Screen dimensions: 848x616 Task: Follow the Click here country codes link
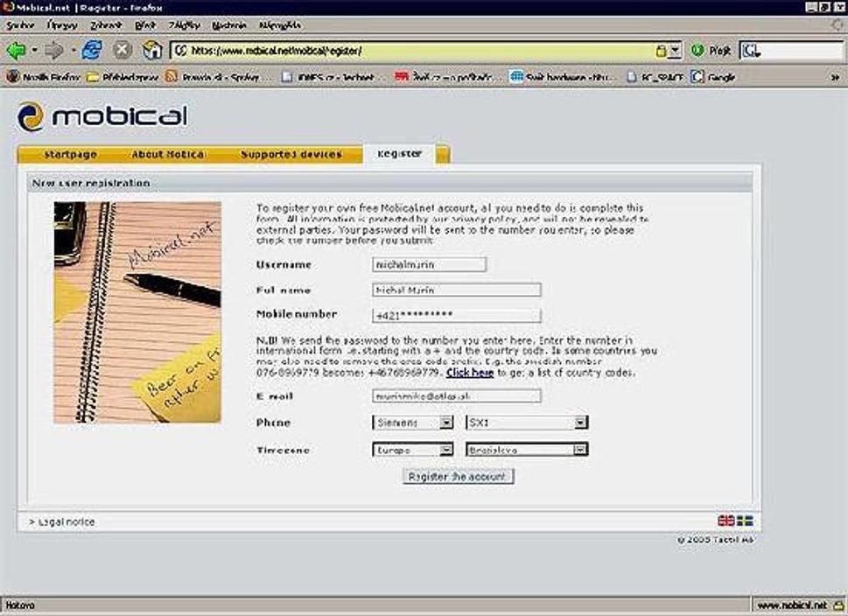coord(470,373)
